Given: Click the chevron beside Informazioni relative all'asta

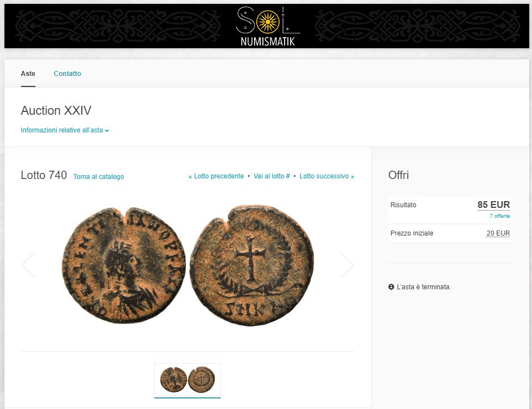Looking at the screenshot, I should coord(107,130).
